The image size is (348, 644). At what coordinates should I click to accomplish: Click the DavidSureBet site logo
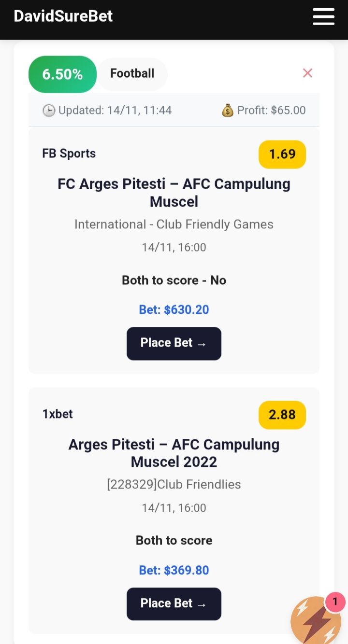click(x=63, y=16)
